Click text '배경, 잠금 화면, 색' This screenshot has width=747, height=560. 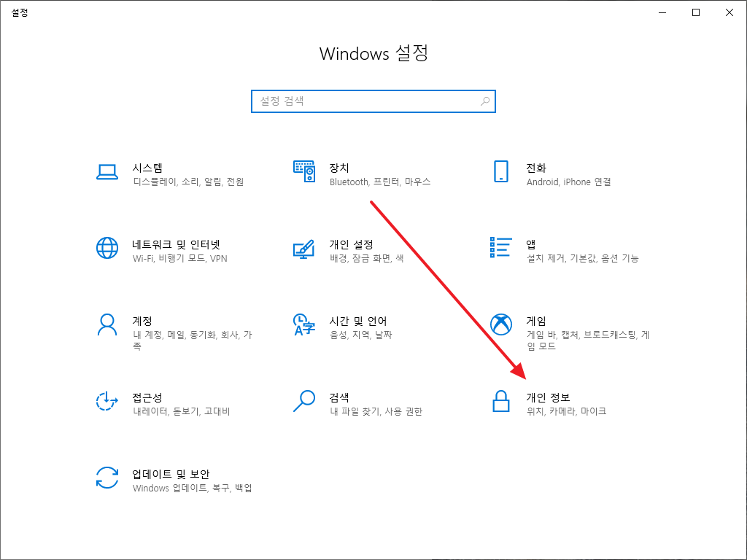click(367, 259)
